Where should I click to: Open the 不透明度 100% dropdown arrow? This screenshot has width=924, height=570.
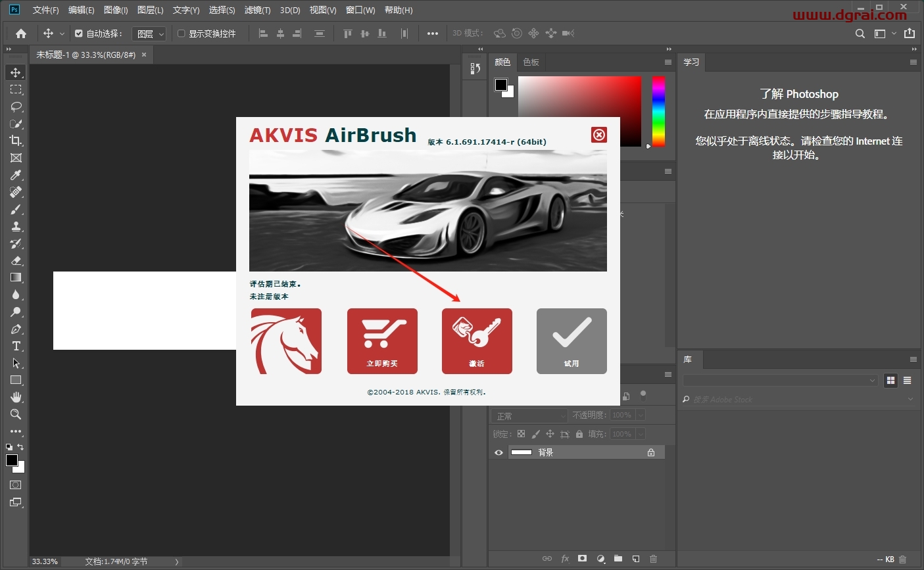641,416
